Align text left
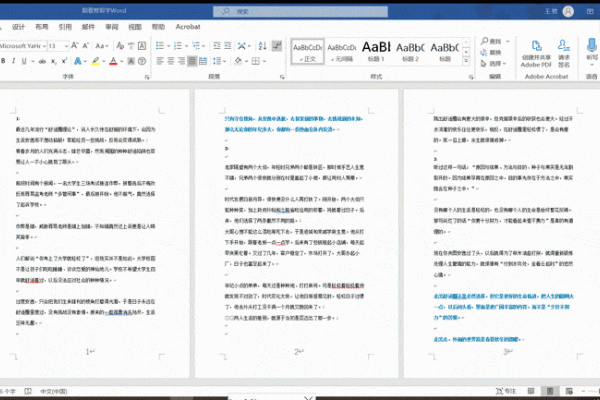 pyautogui.click(x=160, y=61)
